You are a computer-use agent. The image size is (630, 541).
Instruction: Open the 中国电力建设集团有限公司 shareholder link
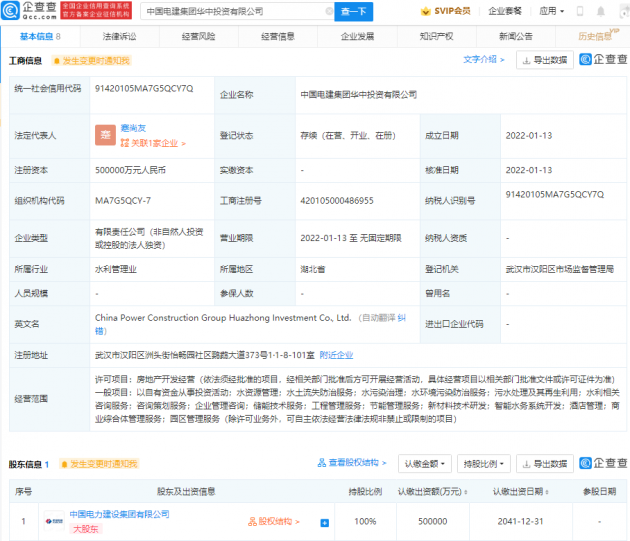119,514
